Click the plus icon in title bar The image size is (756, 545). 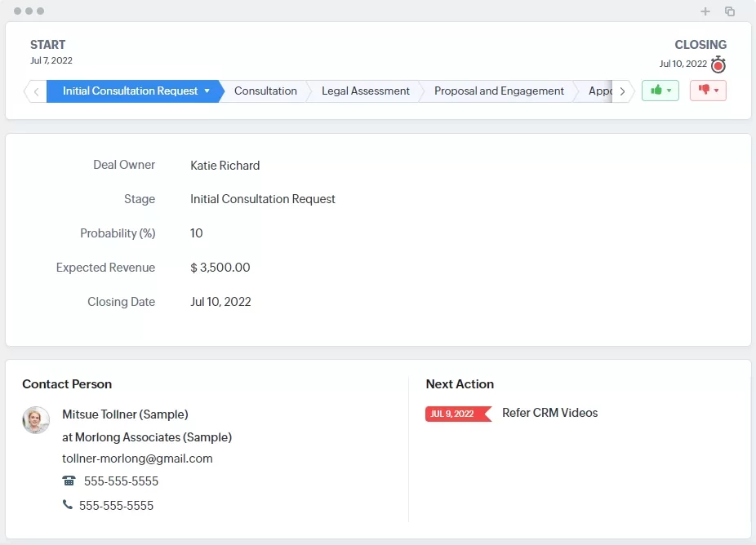pos(705,11)
